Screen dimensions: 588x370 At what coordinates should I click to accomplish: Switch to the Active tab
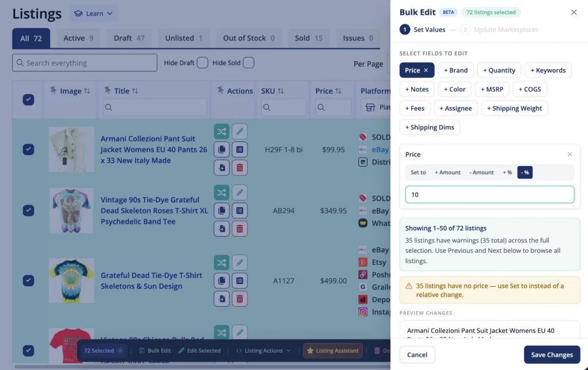(x=78, y=38)
